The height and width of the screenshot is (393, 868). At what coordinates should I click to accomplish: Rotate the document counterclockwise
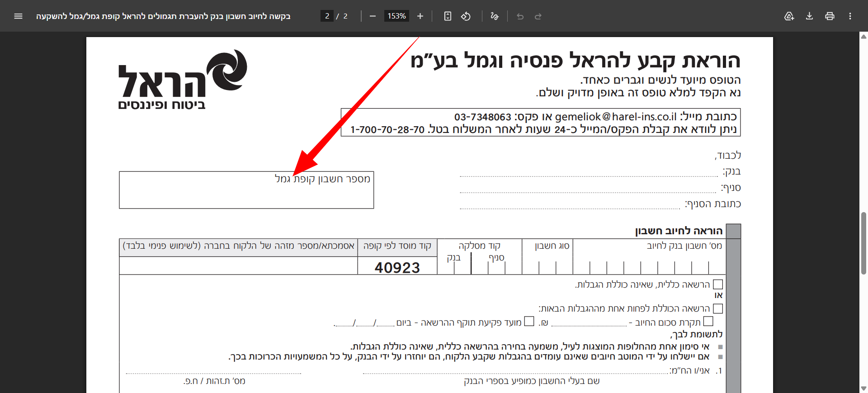click(x=466, y=16)
